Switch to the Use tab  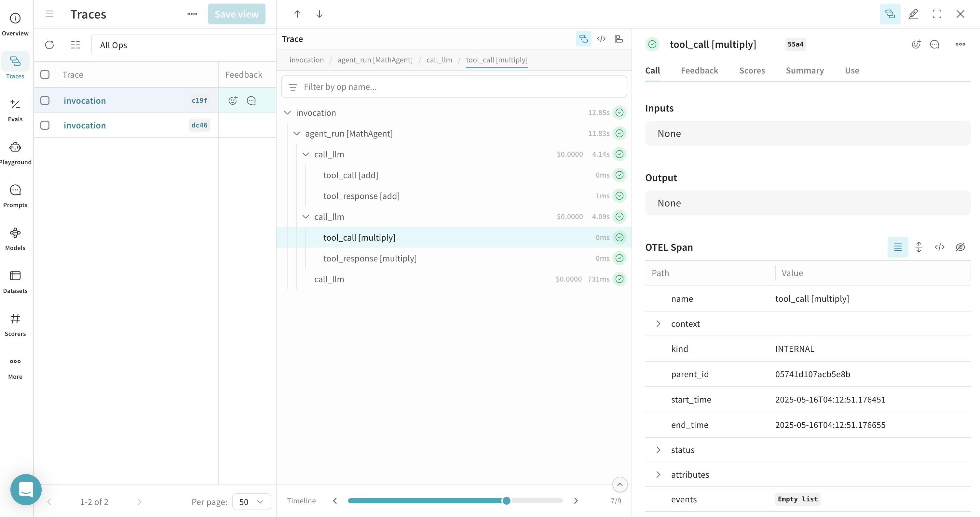click(852, 71)
